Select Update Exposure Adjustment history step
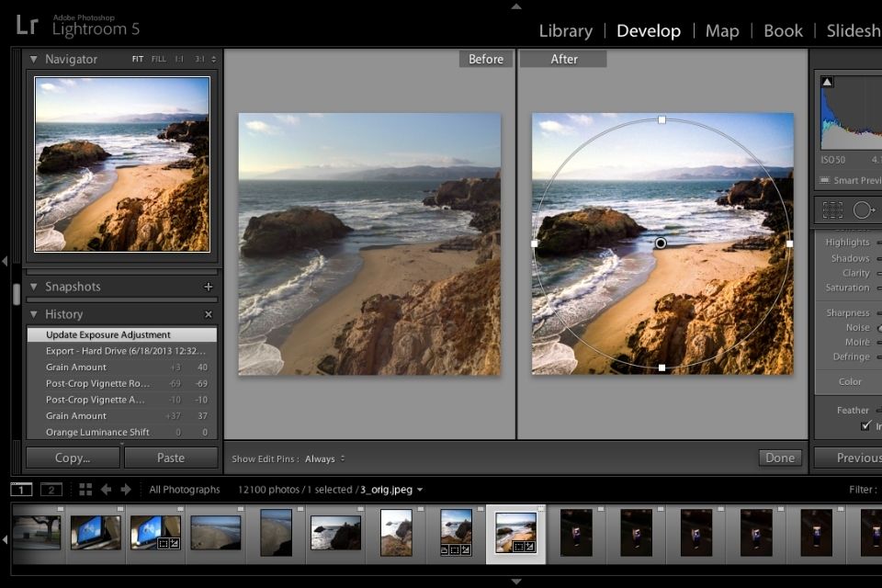882x588 pixels. pos(121,334)
